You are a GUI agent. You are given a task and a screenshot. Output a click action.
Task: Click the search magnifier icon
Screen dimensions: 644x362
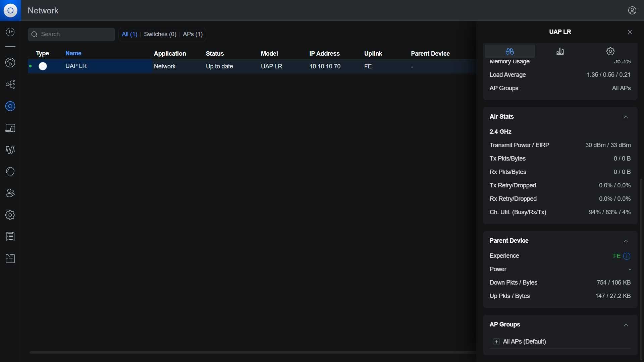(x=34, y=35)
